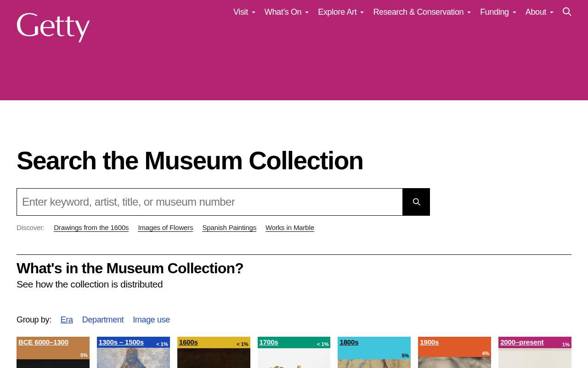Click the magnifying glass to search the collection
Viewport: 588px width, 368px height.
416,201
